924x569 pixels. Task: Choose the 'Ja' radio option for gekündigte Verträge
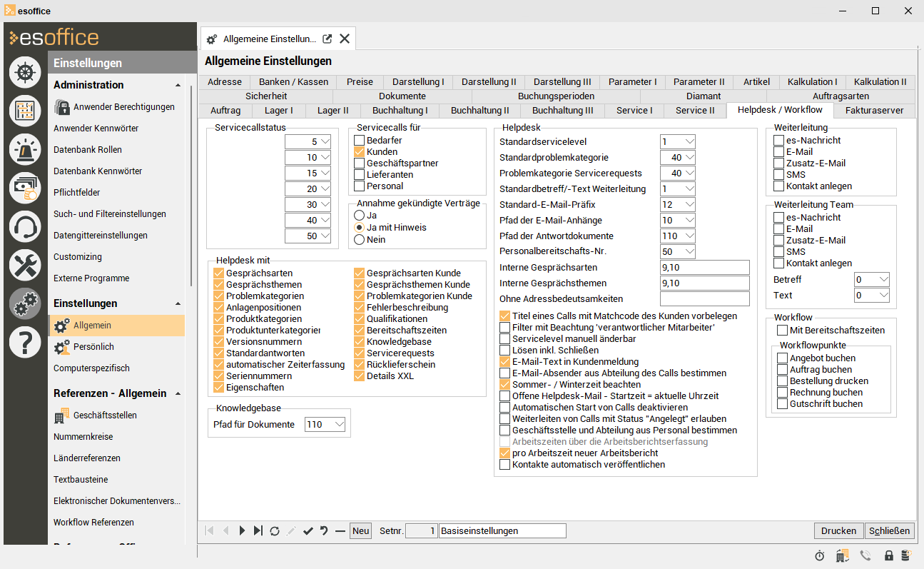tap(360, 216)
